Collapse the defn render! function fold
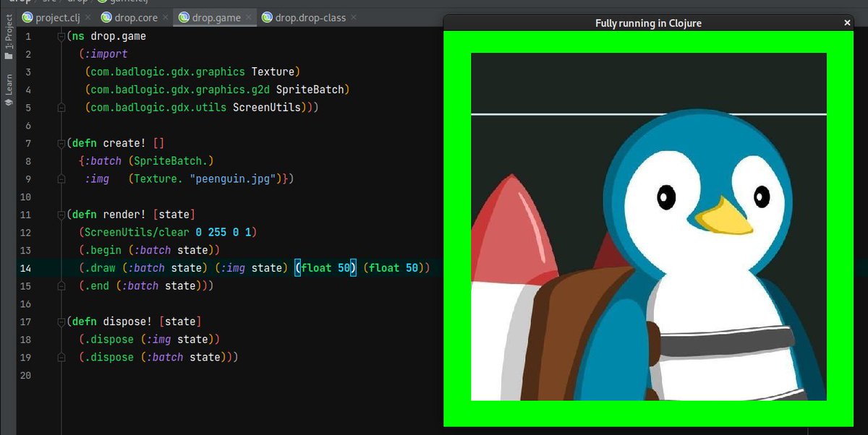 62,215
